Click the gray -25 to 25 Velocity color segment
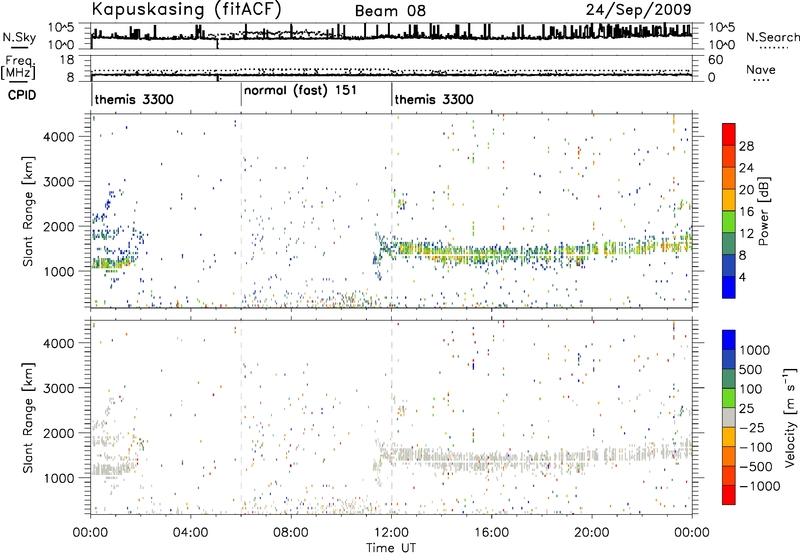 (x=729, y=418)
